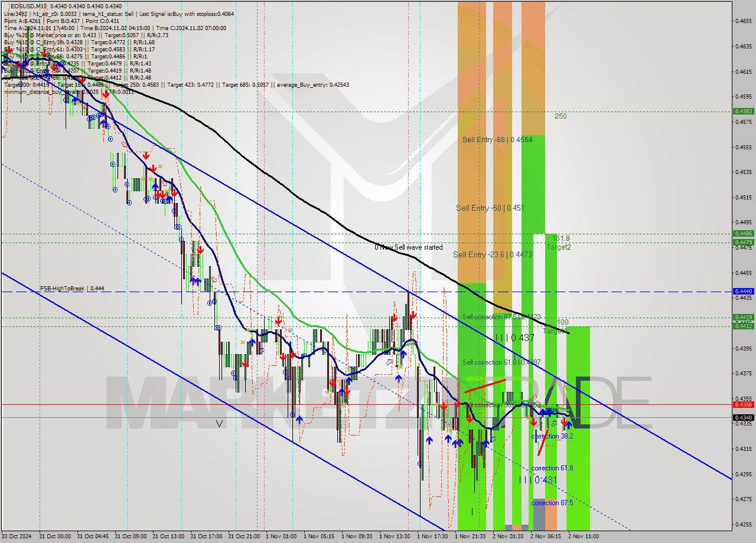Click the '1 Nov 09:30' time axis label
The image size is (756, 543).
356,537
